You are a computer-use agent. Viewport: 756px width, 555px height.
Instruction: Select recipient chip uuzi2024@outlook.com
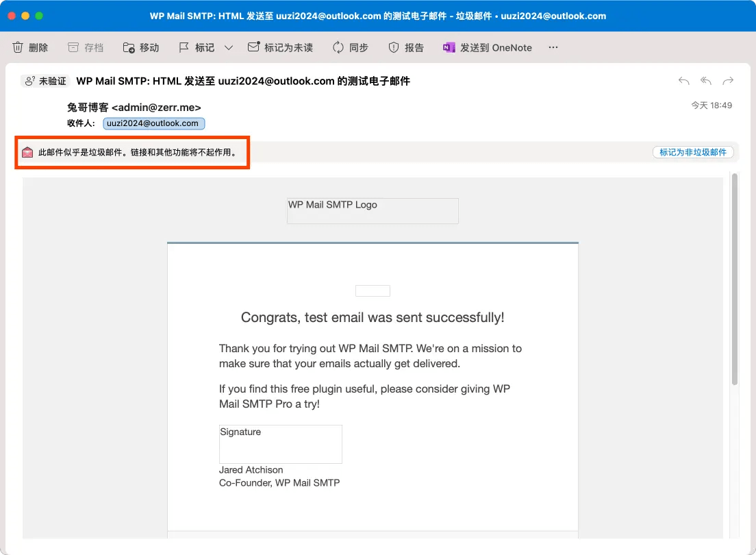coord(154,123)
